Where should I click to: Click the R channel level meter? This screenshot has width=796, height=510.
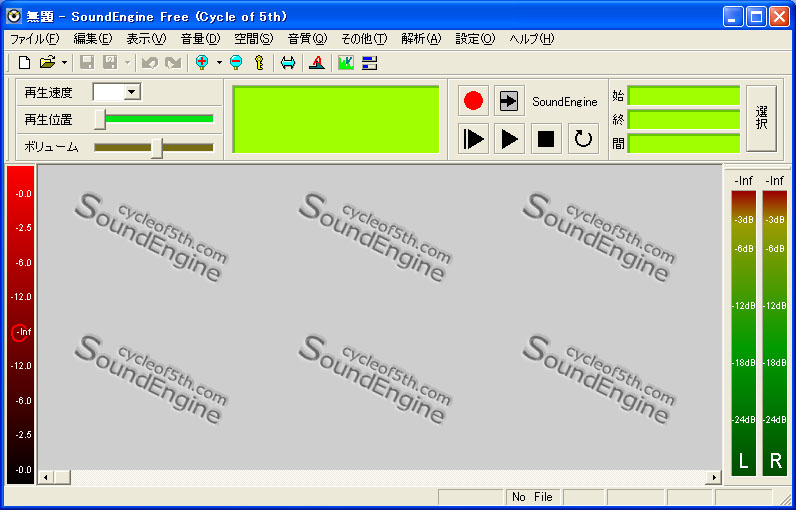coord(775,333)
